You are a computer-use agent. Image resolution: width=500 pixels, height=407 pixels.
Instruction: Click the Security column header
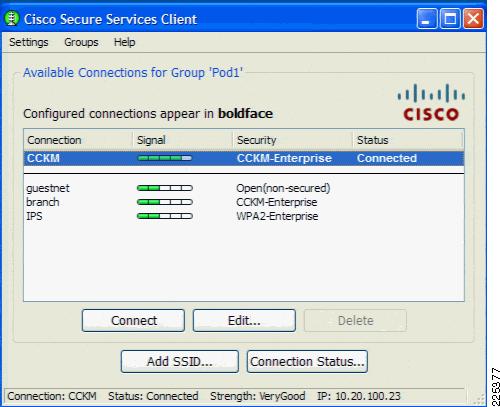293,140
